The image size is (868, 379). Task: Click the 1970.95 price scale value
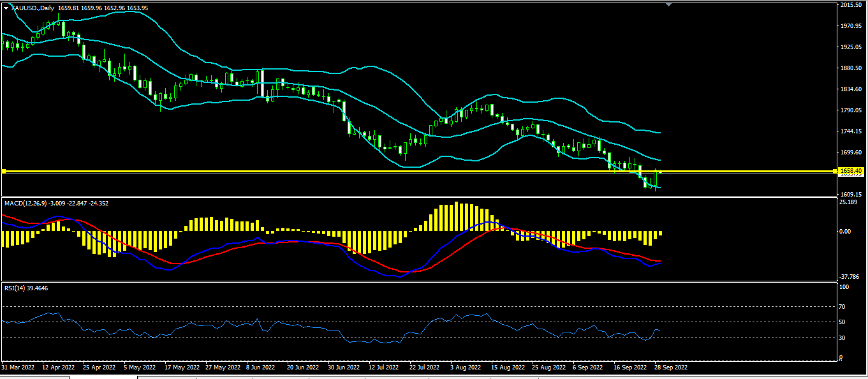852,26
